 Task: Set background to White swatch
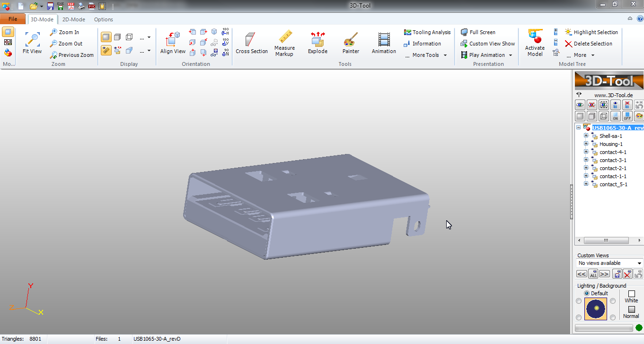coord(631,294)
